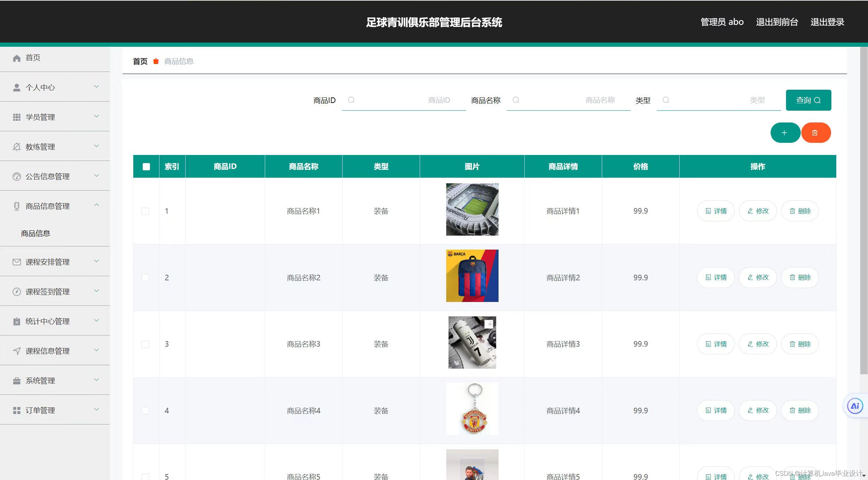Image resolution: width=868 pixels, height=480 pixels.
Task: Click the envelope icon beside 课程安排管理
Action: click(16, 262)
